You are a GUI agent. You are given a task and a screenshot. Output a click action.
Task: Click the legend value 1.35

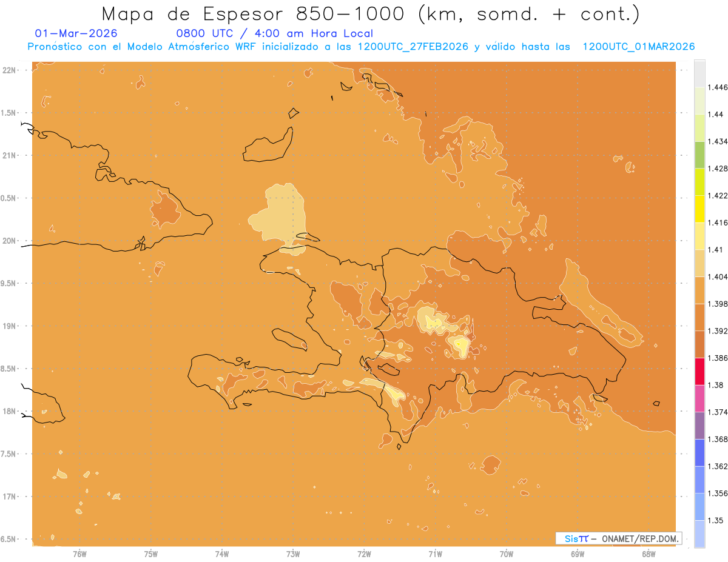coord(716,520)
